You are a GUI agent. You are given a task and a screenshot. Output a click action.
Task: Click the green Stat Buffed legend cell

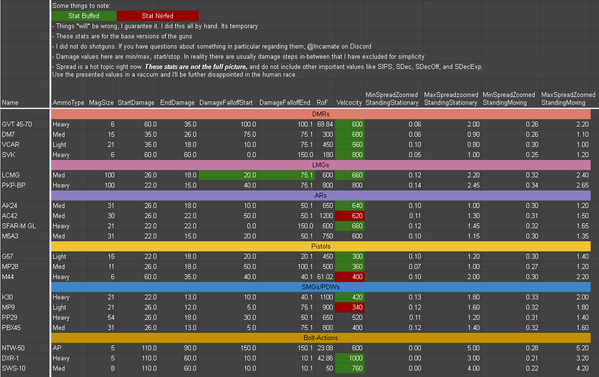(84, 16)
